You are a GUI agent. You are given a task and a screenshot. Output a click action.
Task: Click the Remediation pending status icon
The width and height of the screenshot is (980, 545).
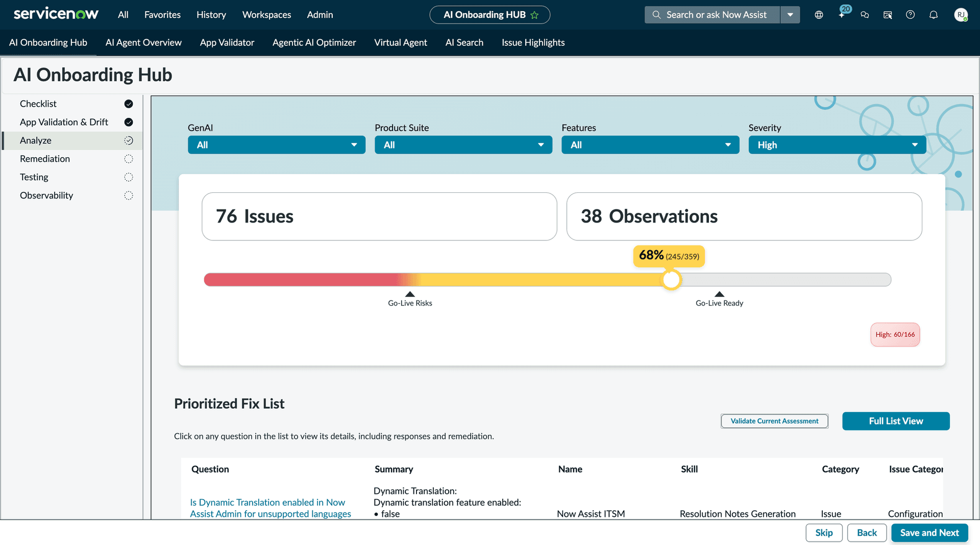coord(129,159)
